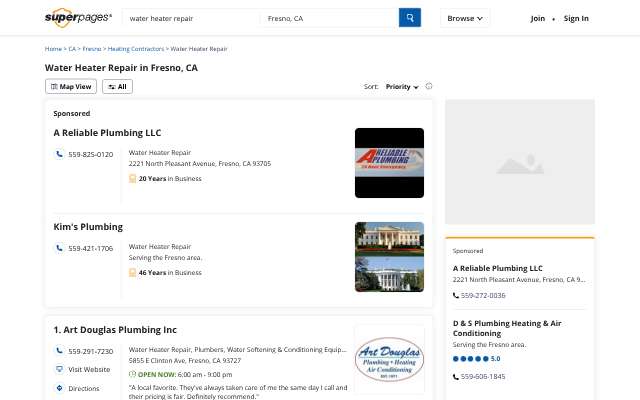The height and width of the screenshot is (400, 640).
Task: Click address 5855 E Clinton Ave, Fresno
Action: pyautogui.click(x=184, y=360)
